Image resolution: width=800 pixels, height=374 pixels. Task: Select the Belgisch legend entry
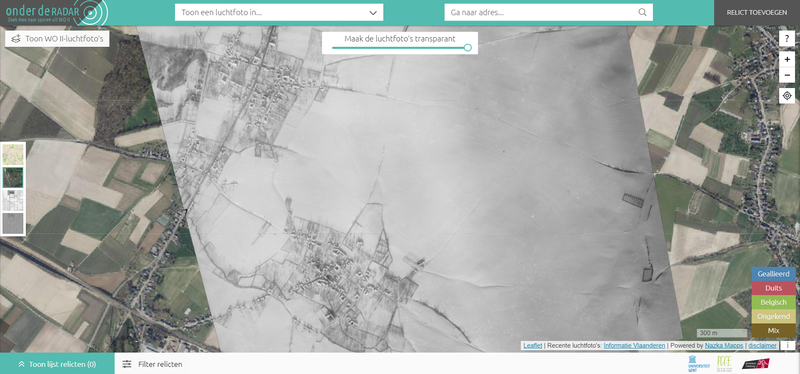pyautogui.click(x=773, y=303)
